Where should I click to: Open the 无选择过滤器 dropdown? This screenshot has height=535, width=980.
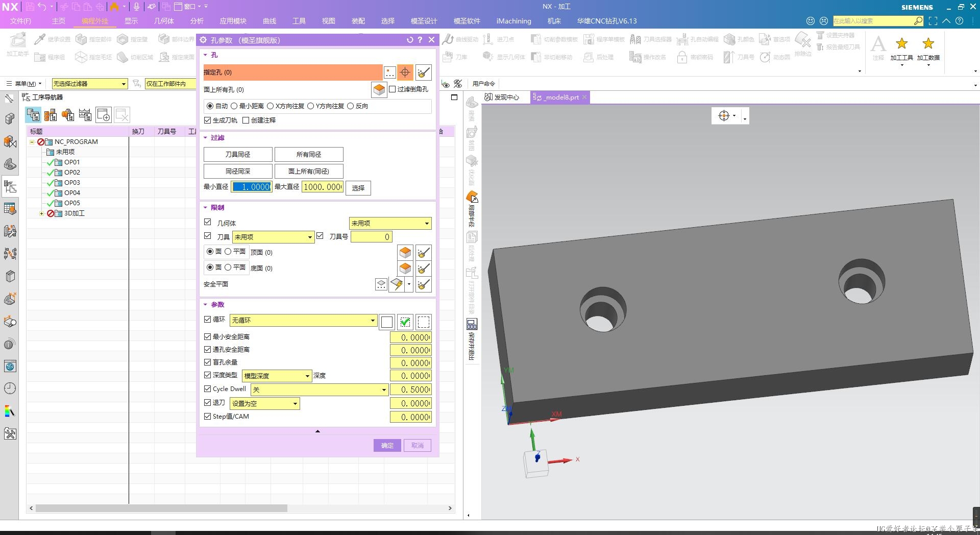(x=89, y=84)
